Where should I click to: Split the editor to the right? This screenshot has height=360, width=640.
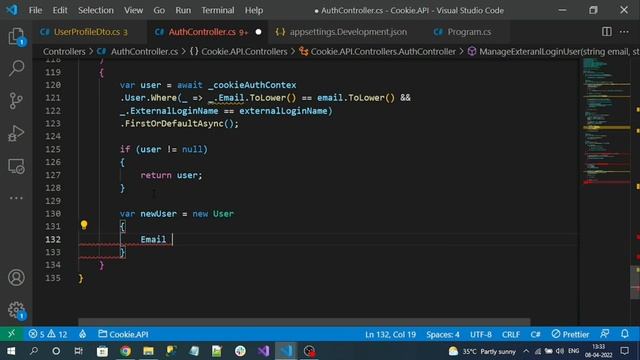pos(607,32)
